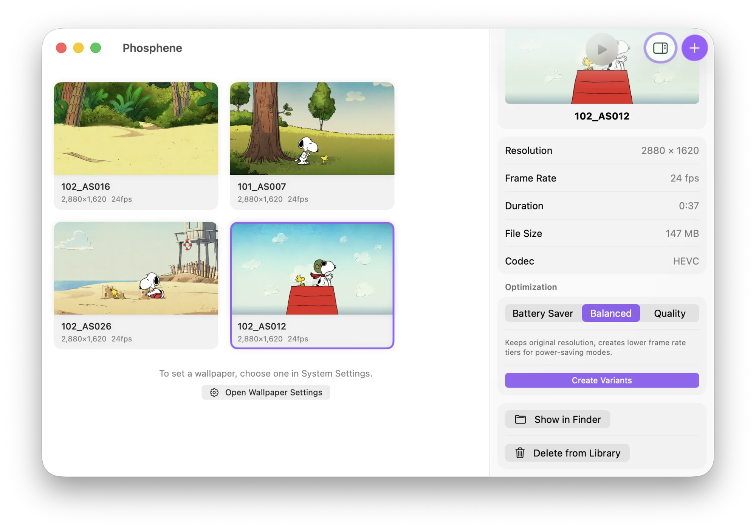Click the 101_AS007 title text
This screenshot has height=532, width=756.
coord(262,186)
